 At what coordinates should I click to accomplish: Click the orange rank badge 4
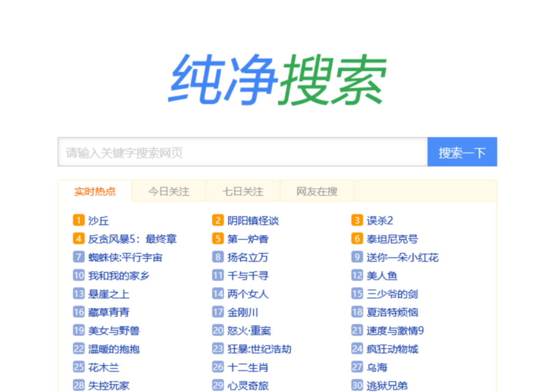pyautogui.click(x=79, y=239)
